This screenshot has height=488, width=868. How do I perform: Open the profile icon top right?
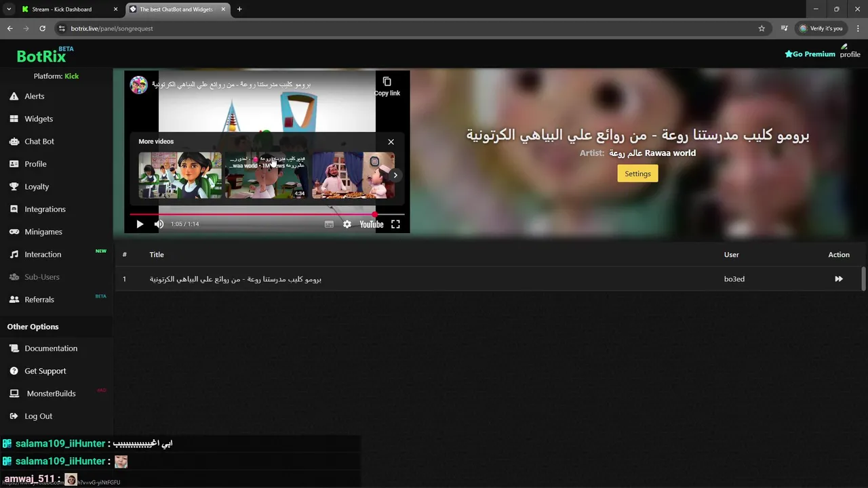[850, 51]
